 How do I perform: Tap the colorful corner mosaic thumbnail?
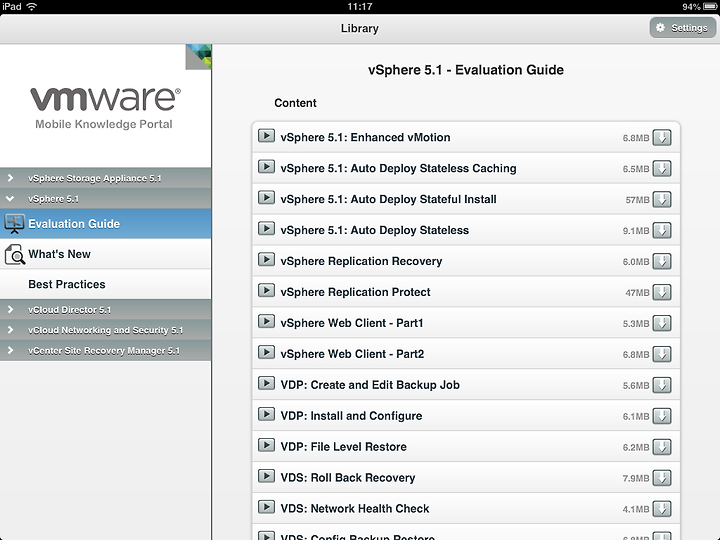[x=198, y=57]
